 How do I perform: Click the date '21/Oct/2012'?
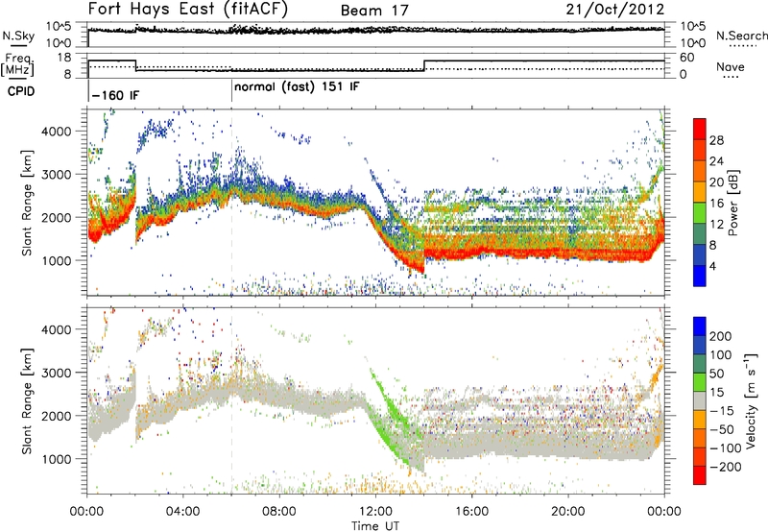pos(614,10)
